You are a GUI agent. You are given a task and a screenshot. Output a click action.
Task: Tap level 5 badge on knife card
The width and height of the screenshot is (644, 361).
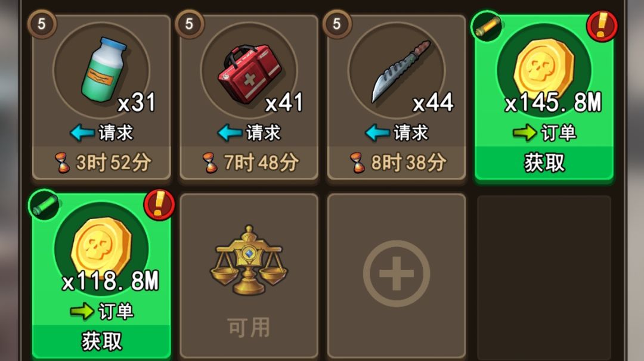click(337, 24)
